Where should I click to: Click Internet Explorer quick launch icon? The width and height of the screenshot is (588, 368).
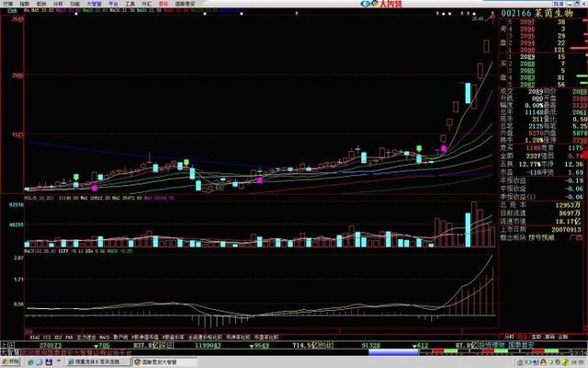pos(31,362)
